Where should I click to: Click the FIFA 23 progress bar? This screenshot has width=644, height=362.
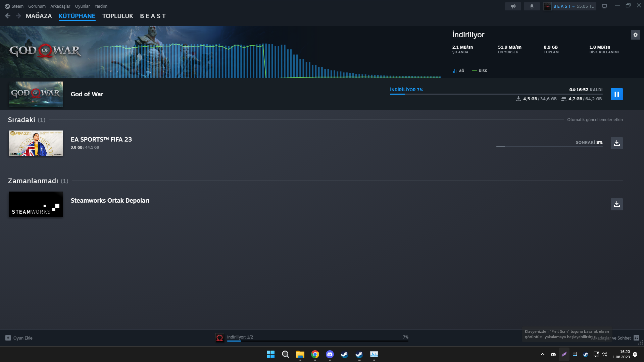pyautogui.click(x=549, y=147)
